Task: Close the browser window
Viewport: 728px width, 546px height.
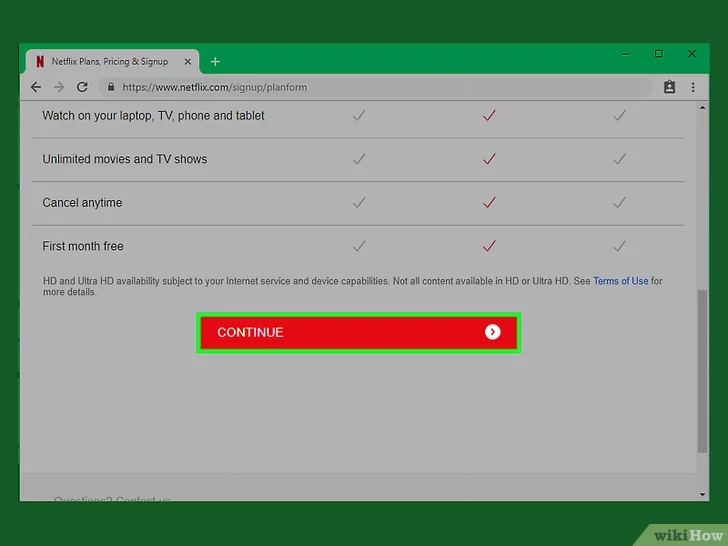Action: tap(692, 54)
